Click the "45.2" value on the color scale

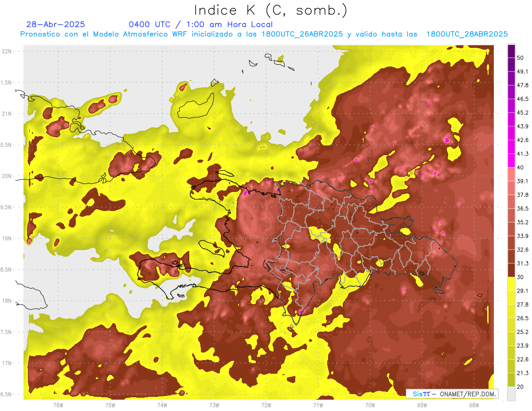522,113
